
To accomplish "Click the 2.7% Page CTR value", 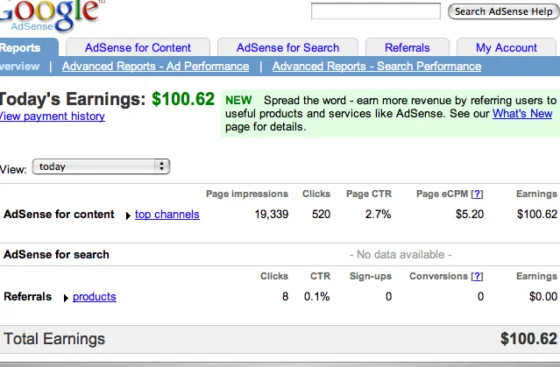I will coord(378,214).
